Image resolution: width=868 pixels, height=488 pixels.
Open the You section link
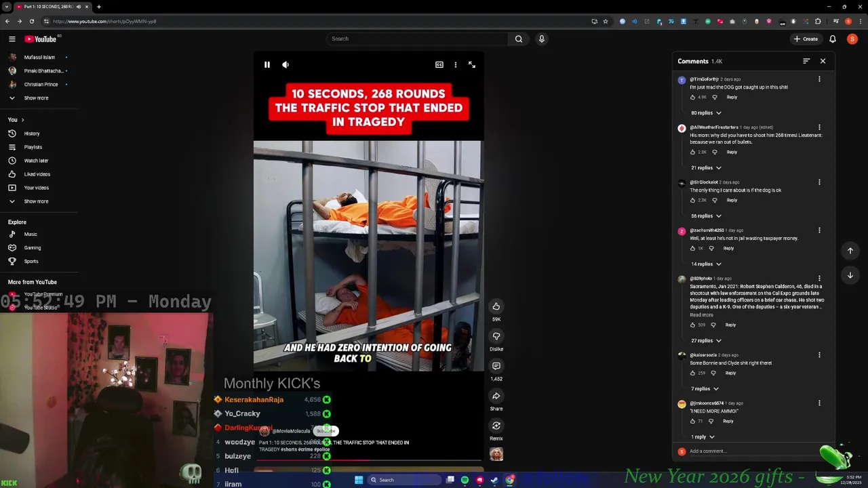(x=16, y=120)
